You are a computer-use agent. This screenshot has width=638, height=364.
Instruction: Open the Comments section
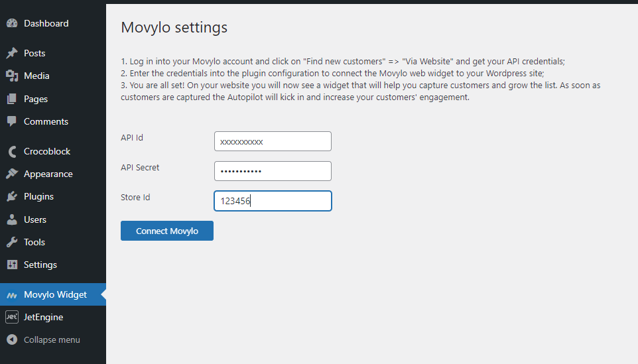(53, 121)
